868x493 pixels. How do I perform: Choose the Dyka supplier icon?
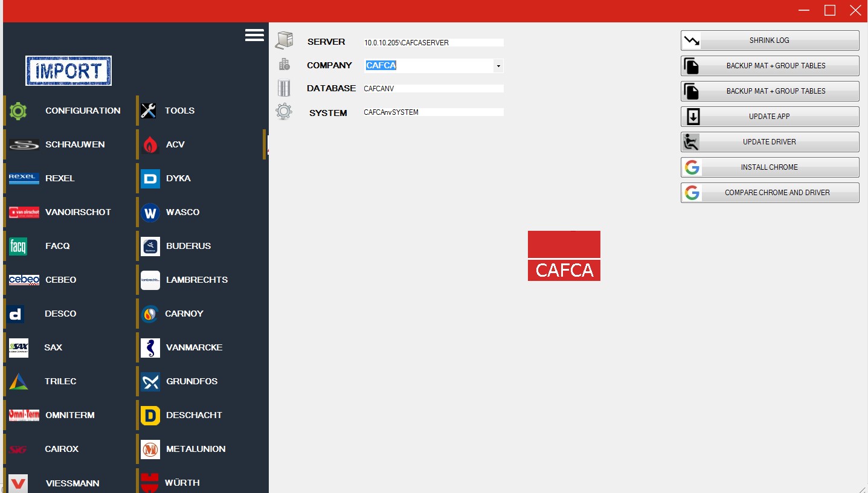tap(150, 178)
